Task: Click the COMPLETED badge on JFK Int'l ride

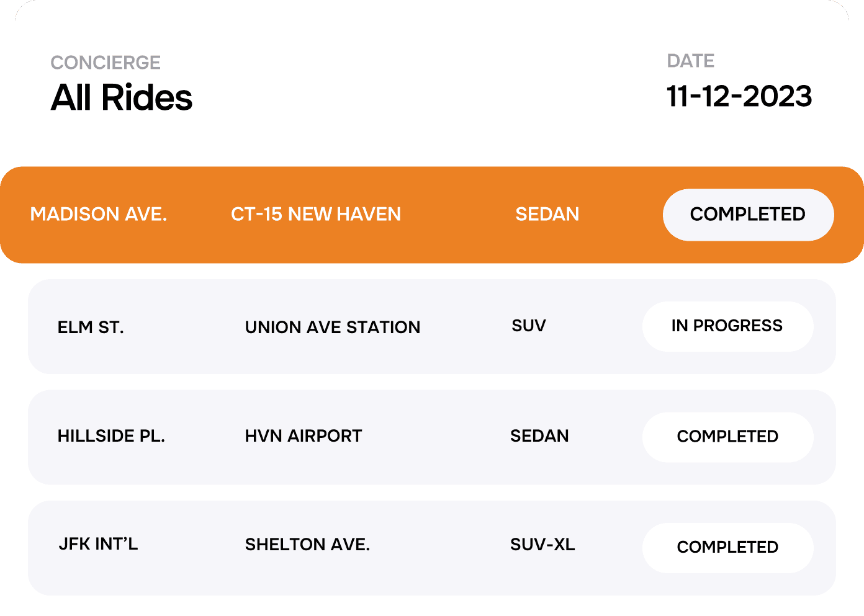Action: (x=727, y=547)
